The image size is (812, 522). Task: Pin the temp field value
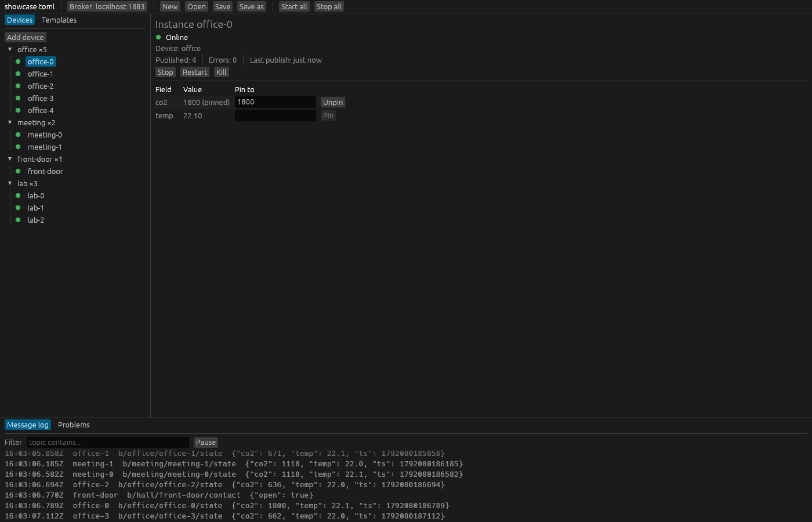coord(328,115)
